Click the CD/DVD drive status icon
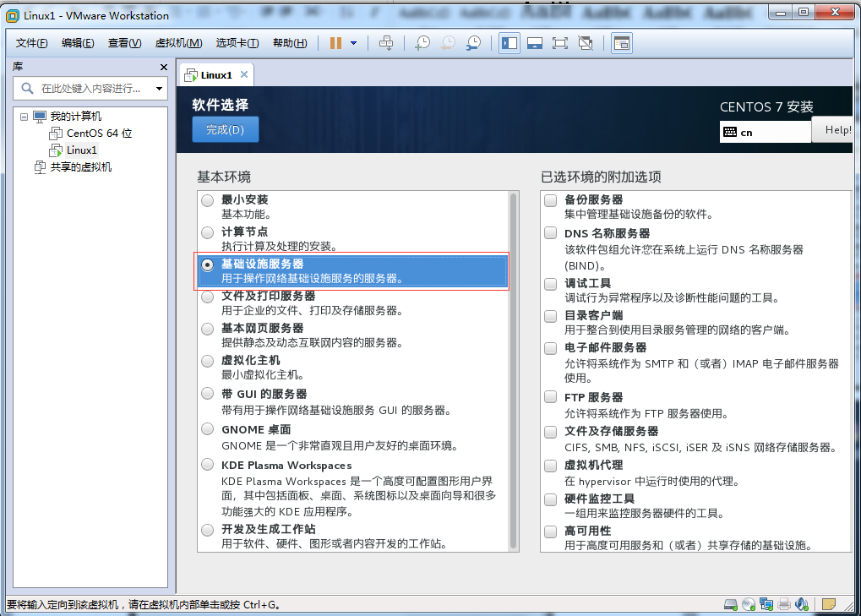The image size is (861, 616). [749, 604]
